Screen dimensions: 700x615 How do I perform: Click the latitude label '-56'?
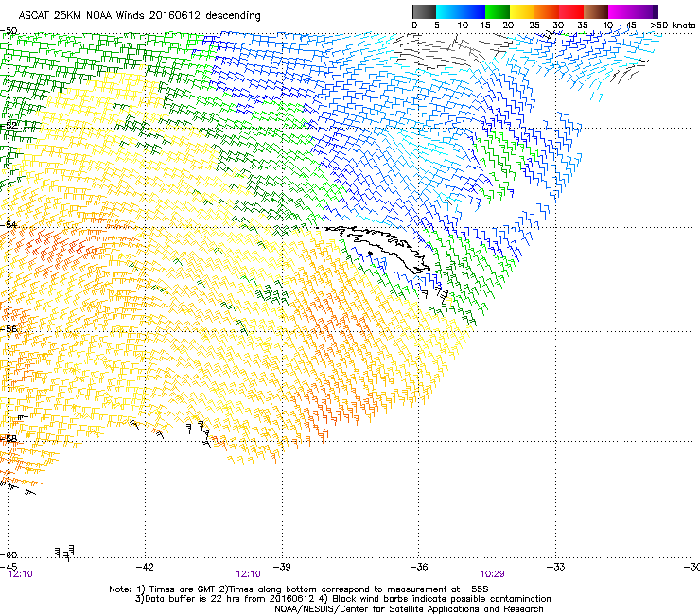click(x=9, y=328)
